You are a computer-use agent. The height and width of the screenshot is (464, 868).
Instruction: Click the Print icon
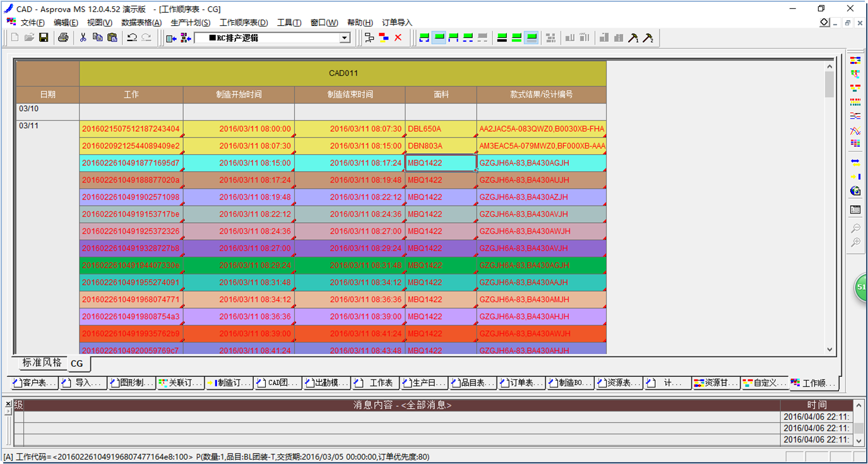[63, 38]
